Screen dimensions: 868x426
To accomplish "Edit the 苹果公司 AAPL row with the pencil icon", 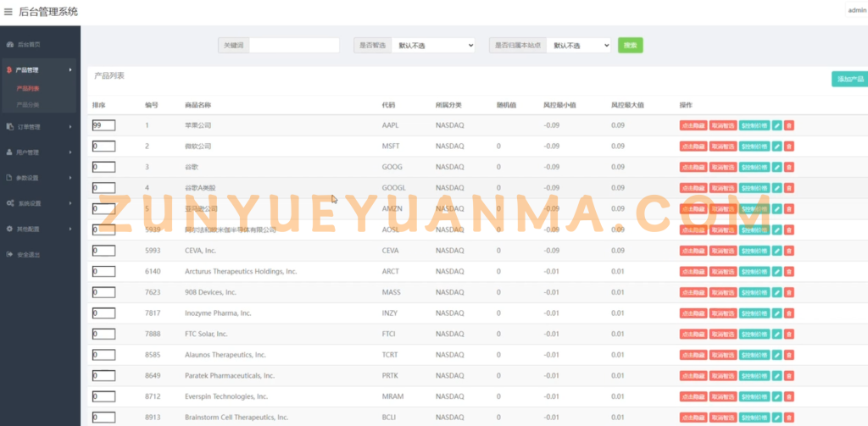I will (777, 125).
